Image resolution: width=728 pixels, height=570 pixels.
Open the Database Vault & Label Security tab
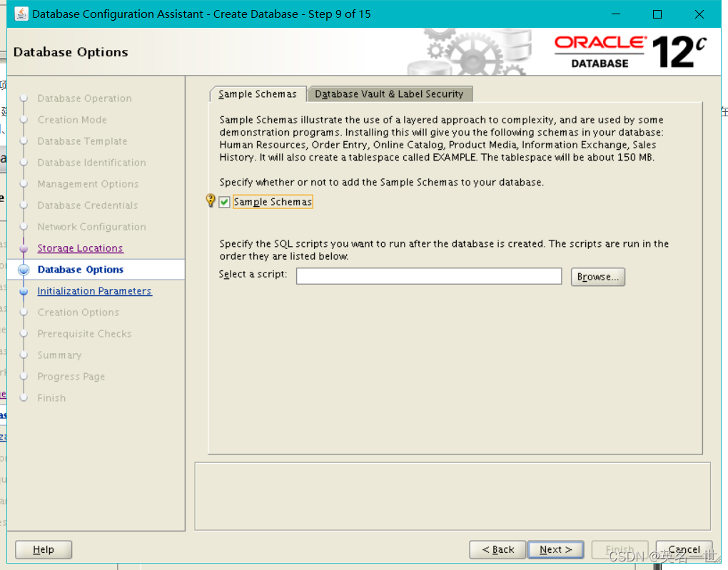pos(389,93)
